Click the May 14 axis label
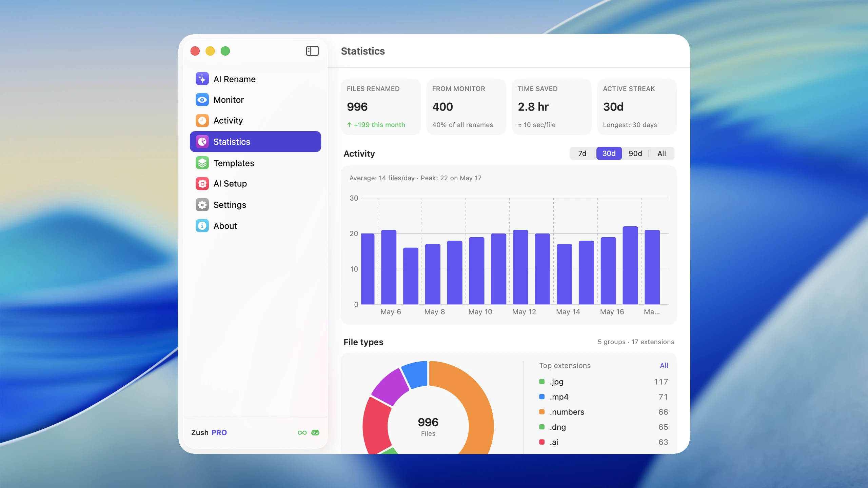The height and width of the screenshot is (488, 868). 568,312
